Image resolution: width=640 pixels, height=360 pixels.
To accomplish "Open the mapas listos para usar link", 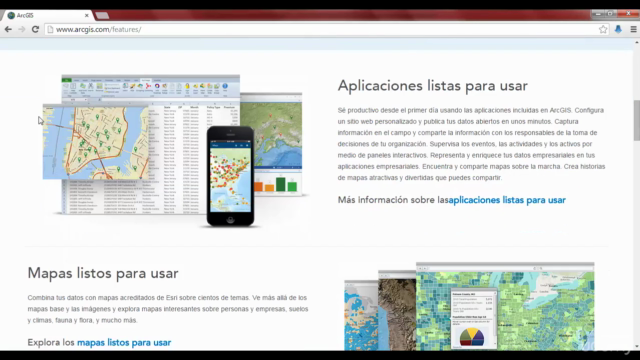I will coord(124,342).
